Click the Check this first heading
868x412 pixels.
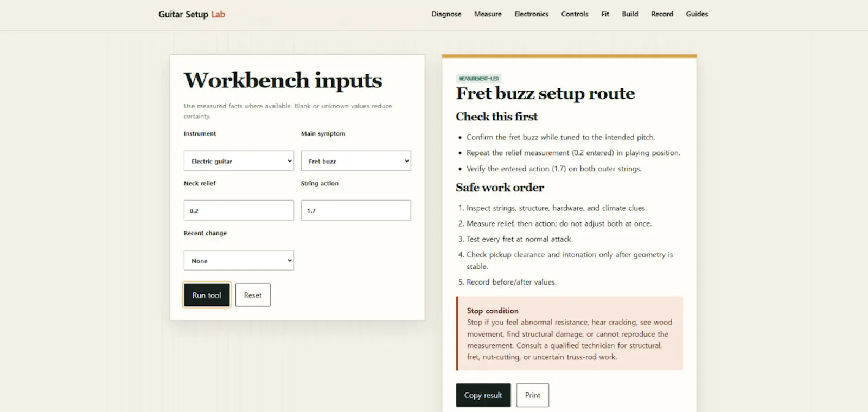[496, 117]
